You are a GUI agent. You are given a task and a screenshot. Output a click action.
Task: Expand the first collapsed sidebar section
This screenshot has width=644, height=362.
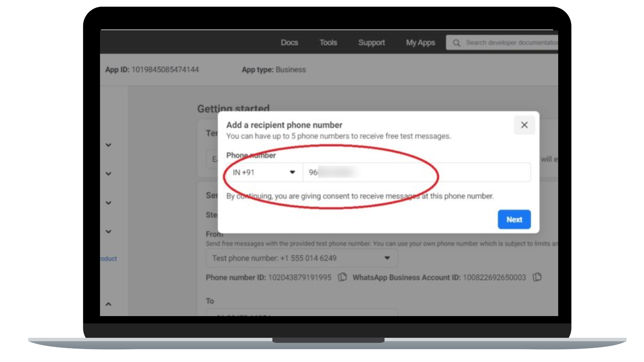108,145
